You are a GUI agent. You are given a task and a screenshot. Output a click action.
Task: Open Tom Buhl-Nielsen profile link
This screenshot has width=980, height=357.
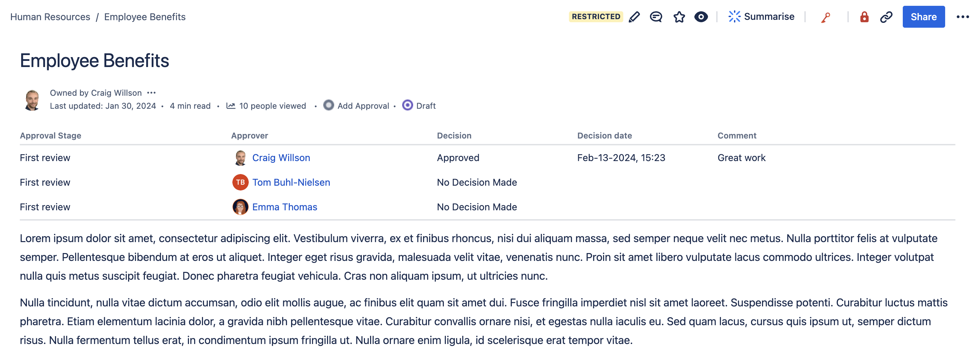pyautogui.click(x=291, y=182)
